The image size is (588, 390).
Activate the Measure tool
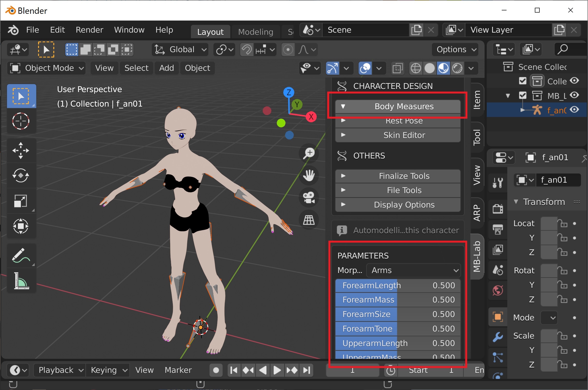(21, 281)
